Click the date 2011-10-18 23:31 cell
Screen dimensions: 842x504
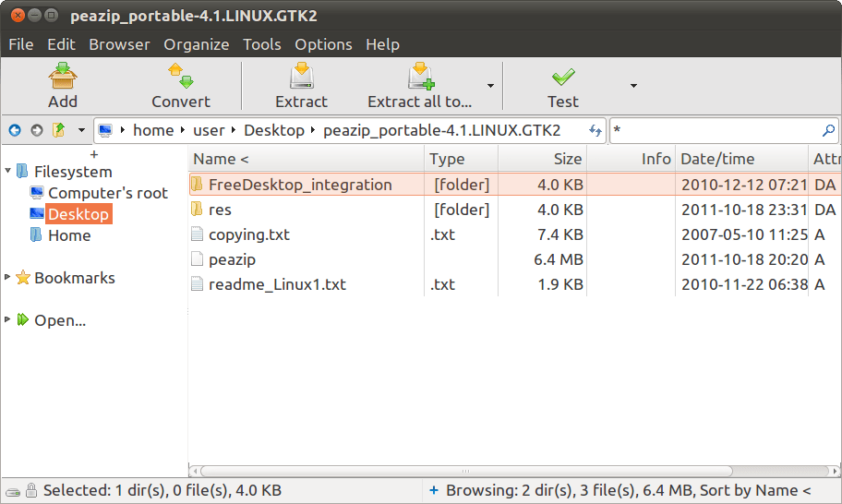(x=744, y=210)
